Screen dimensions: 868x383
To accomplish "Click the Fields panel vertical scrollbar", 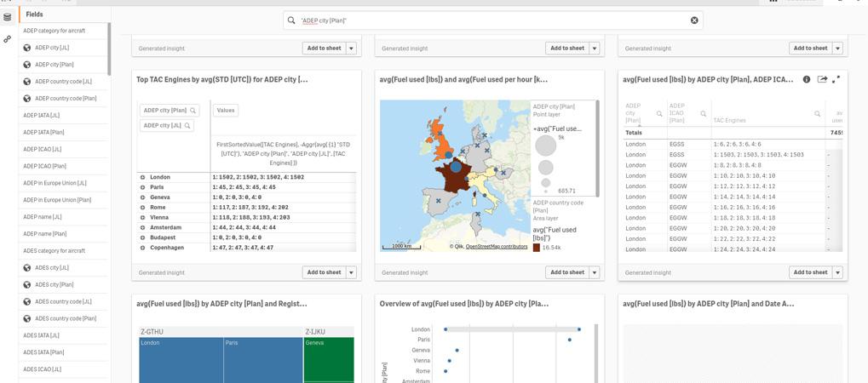I will pyautogui.click(x=109, y=49).
